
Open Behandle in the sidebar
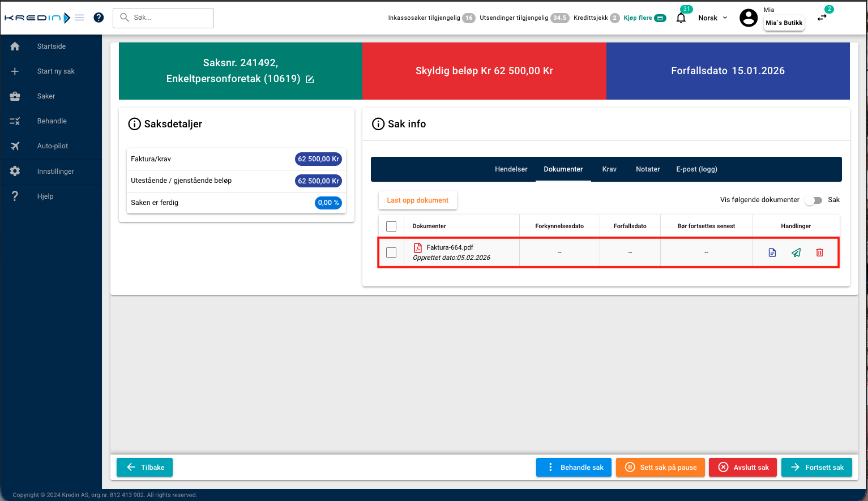point(51,121)
